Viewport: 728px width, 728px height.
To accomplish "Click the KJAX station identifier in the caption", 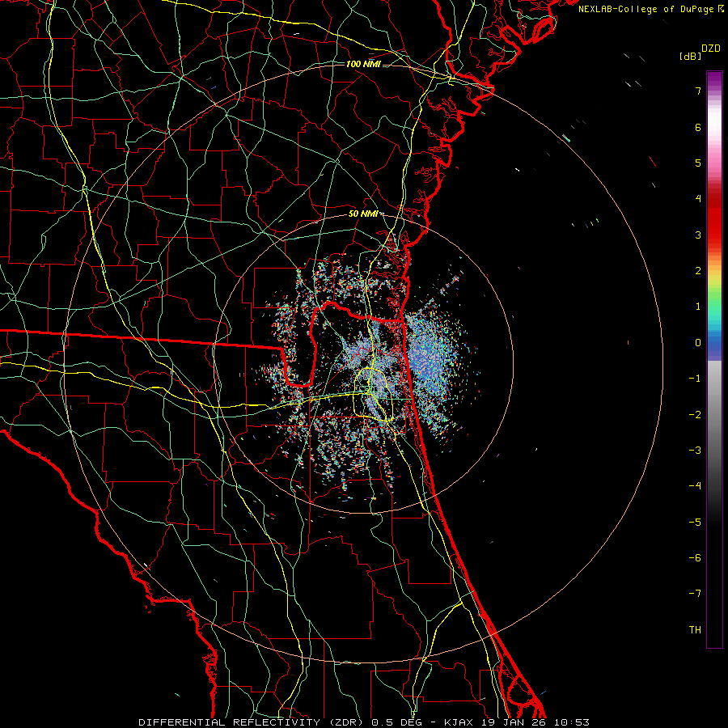I will 459,722.
